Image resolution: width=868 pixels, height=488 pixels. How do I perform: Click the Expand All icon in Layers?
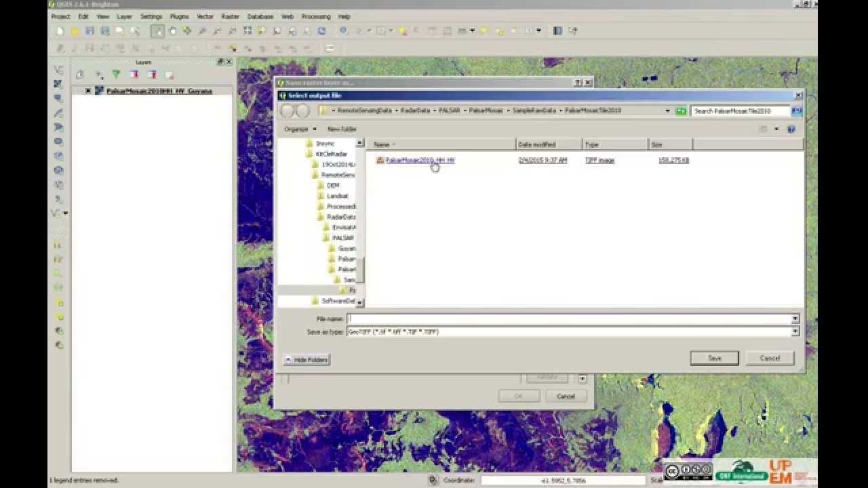[x=134, y=75]
